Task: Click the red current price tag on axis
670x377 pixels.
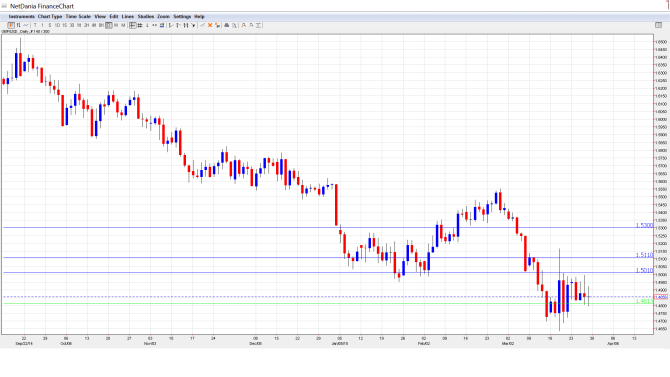Action: tap(661, 297)
